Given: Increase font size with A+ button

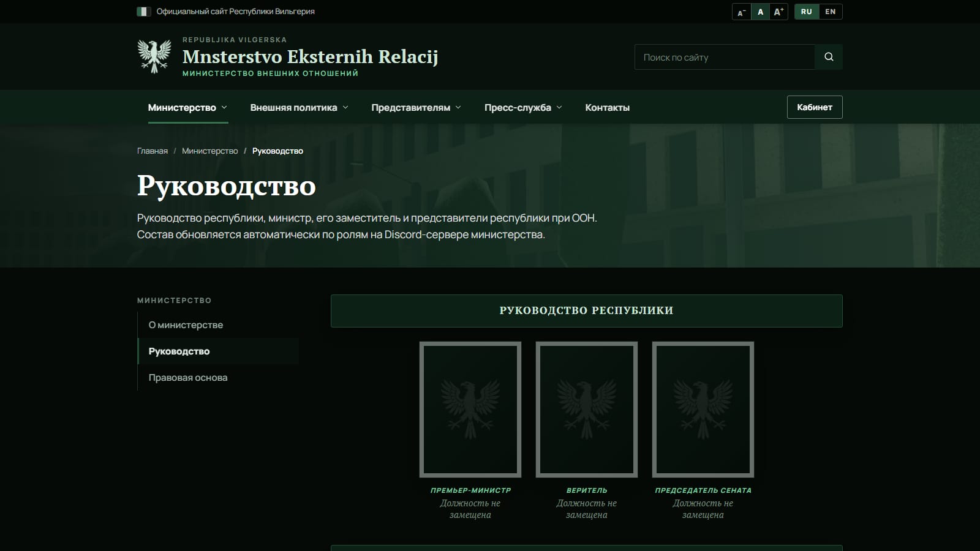Looking at the screenshot, I should [x=778, y=12].
